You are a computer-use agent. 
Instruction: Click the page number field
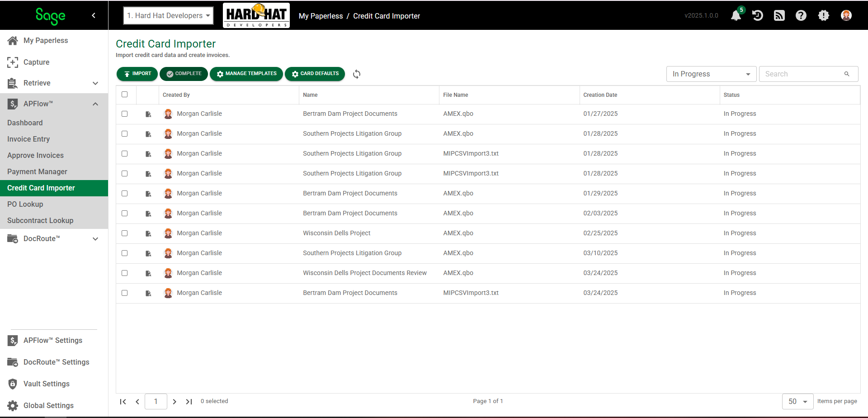(x=156, y=402)
